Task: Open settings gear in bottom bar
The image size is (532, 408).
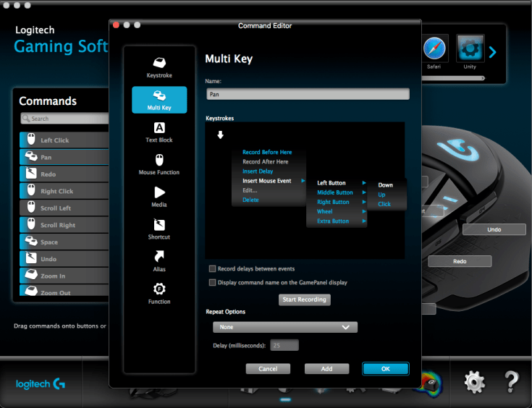Action: coord(474,381)
